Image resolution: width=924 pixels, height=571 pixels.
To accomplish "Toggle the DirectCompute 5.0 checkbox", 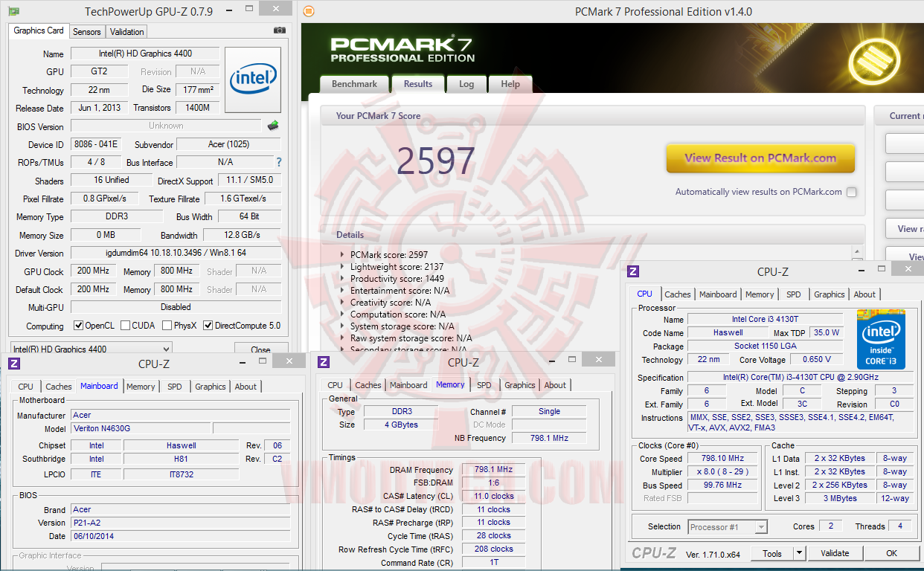I will (x=208, y=326).
